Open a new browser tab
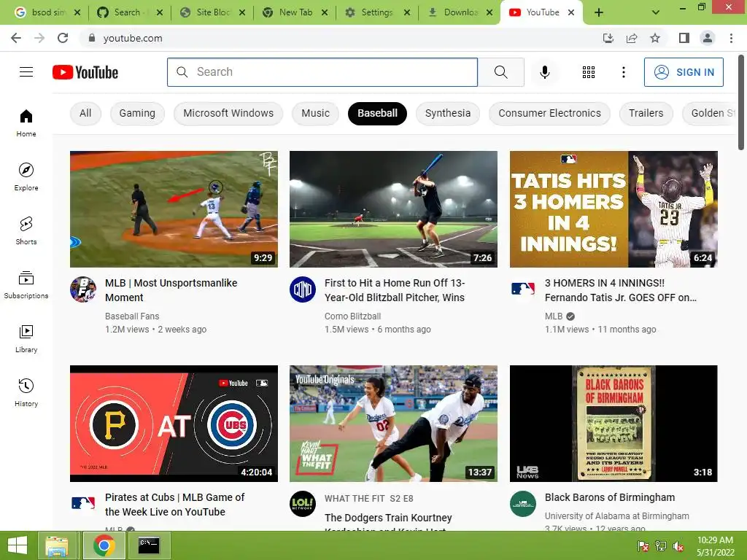This screenshot has height=560, width=747. (599, 12)
